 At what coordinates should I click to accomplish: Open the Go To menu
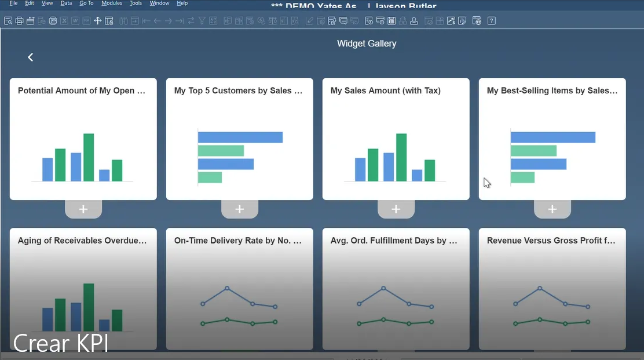click(x=86, y=3)
